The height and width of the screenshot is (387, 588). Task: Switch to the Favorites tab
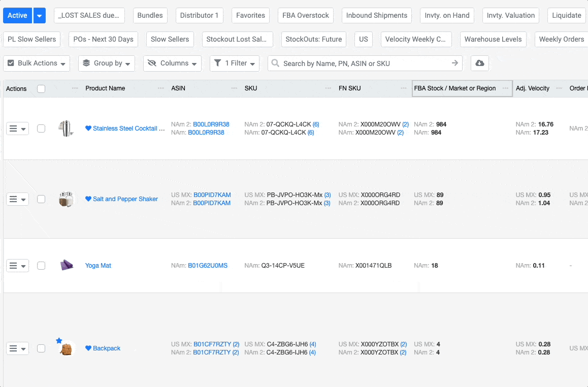[250, 15]
